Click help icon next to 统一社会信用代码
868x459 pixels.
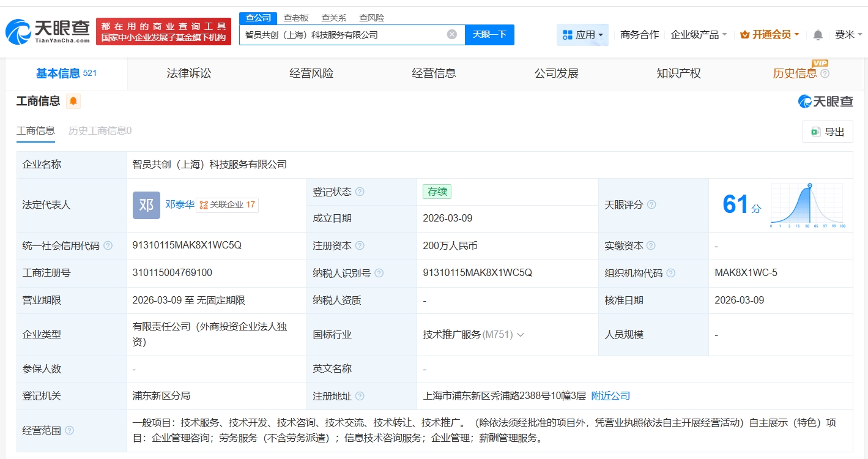coord(108,245)
